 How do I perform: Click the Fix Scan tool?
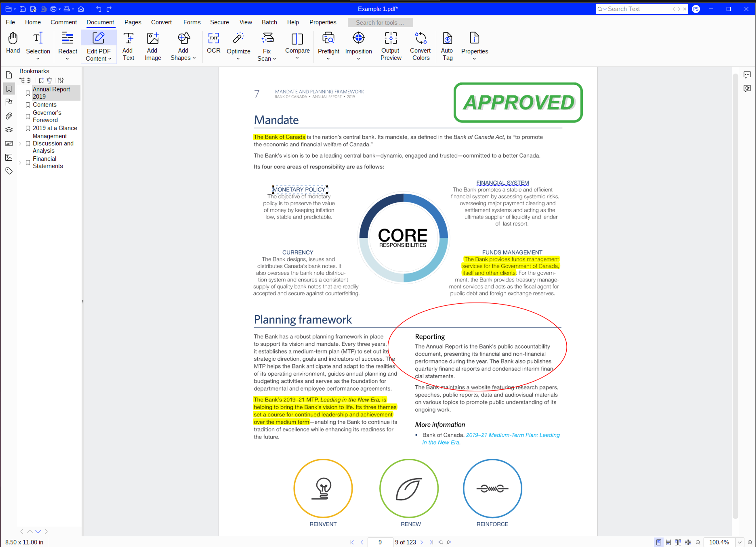267,46
